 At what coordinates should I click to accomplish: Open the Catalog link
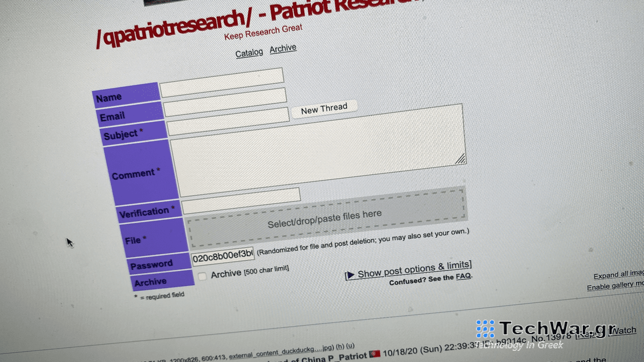249,53
